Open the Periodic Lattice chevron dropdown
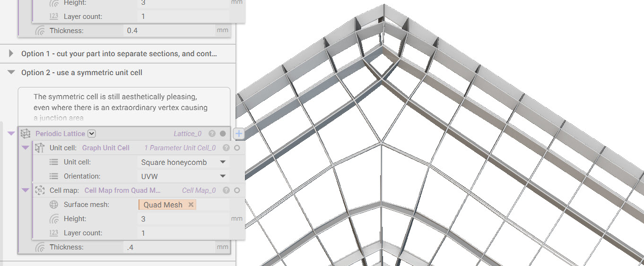 [x=92, y=134]
